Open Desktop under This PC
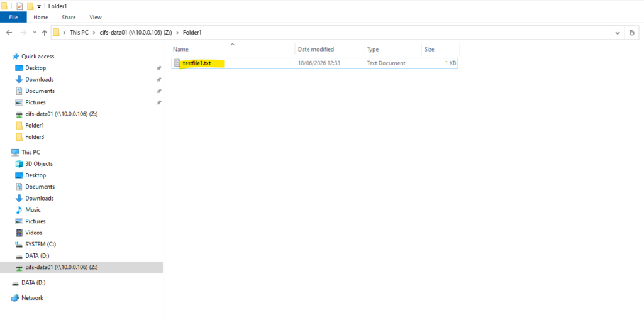 pos(35,175)
